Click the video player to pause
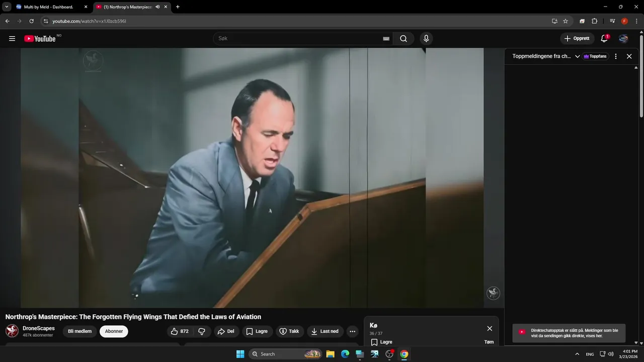This screenshot has width=644, height=362. point(252,177)
